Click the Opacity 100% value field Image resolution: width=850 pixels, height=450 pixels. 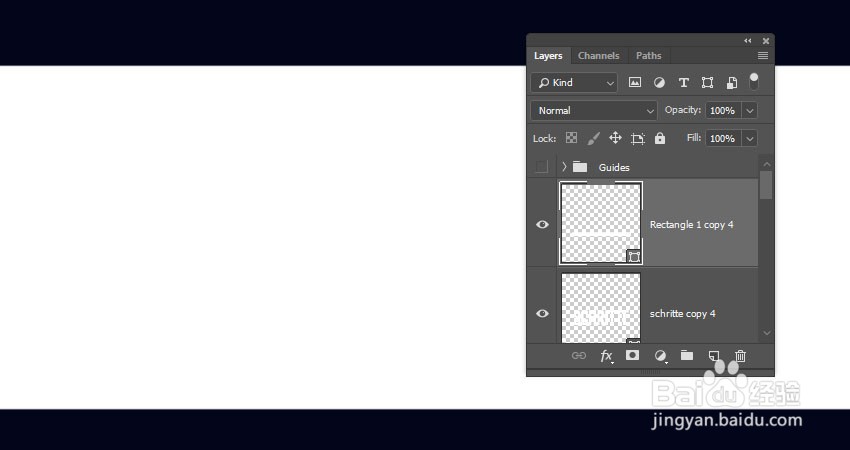pos(723,111)
